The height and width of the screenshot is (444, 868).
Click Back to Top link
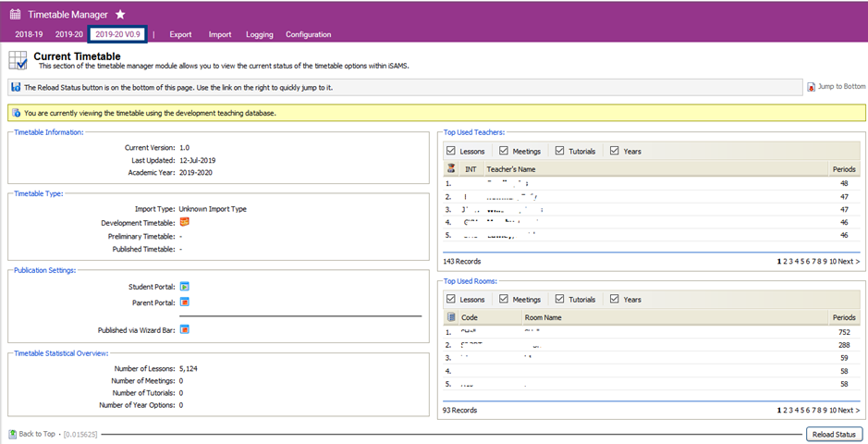pos(36,434)
